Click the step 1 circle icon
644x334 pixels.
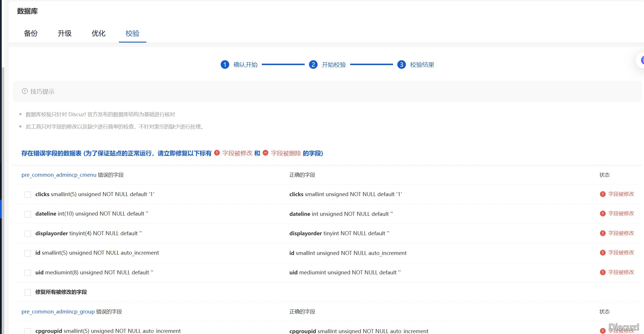tap(225, 65)
